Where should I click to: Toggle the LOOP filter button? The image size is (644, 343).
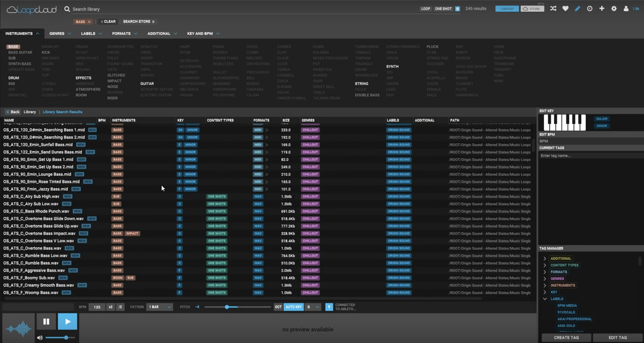[x=425, y=9]
